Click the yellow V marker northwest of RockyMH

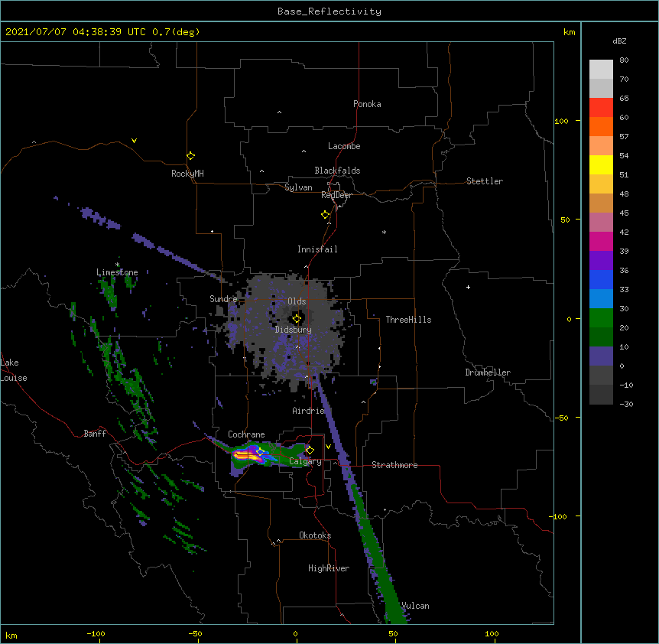[134, 141]
